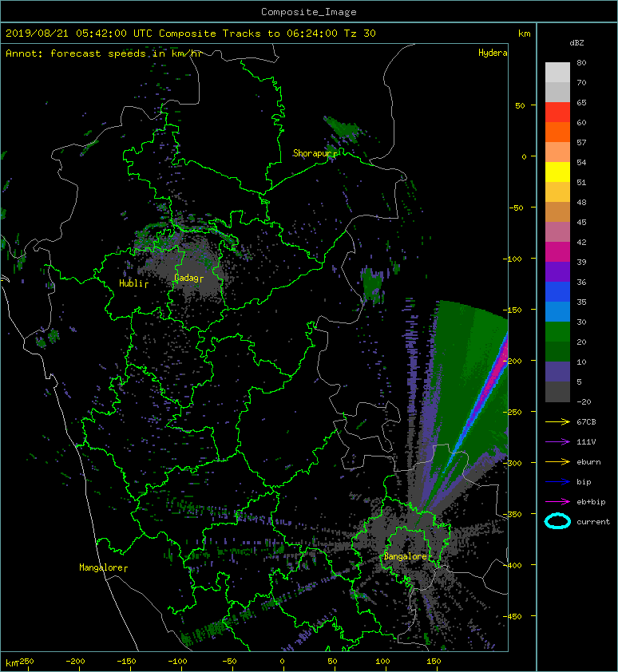This screenshot has height=672, width=618.
Task: Select the salmon 54–57 dBZ swatch
Action: pyautogui.click(x=557, y=152)
